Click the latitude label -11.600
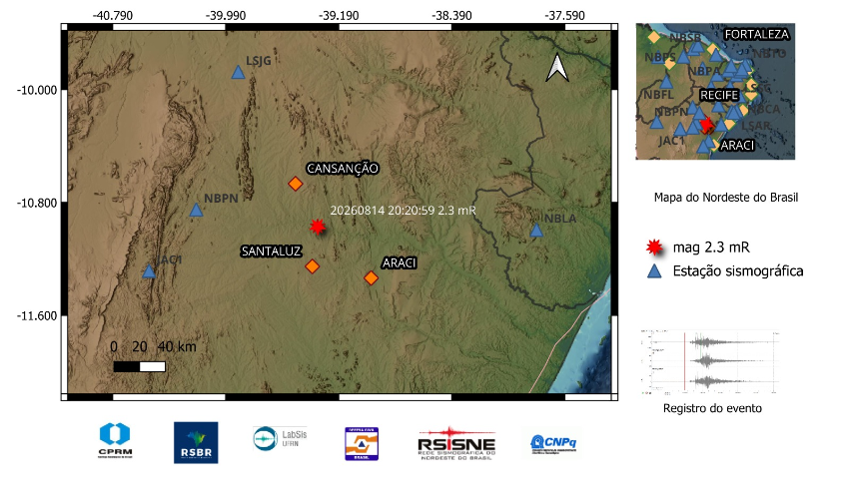849x504 pixels. [x=37, y=316]
